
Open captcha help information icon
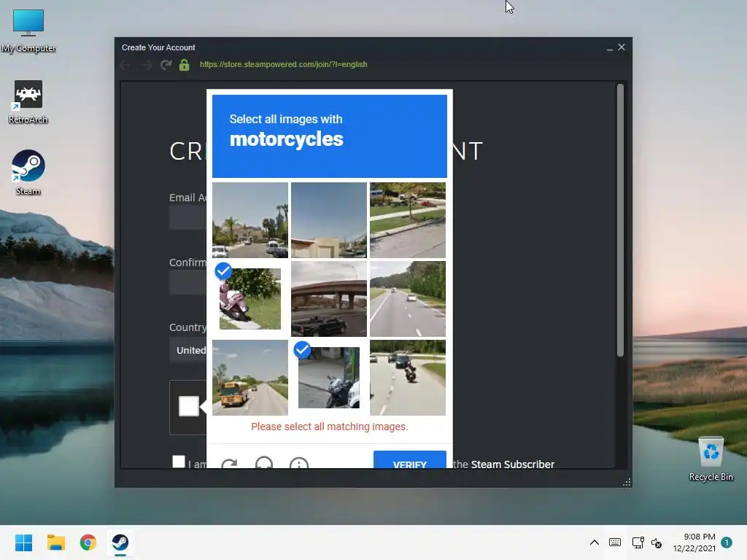tap(299, 463)
